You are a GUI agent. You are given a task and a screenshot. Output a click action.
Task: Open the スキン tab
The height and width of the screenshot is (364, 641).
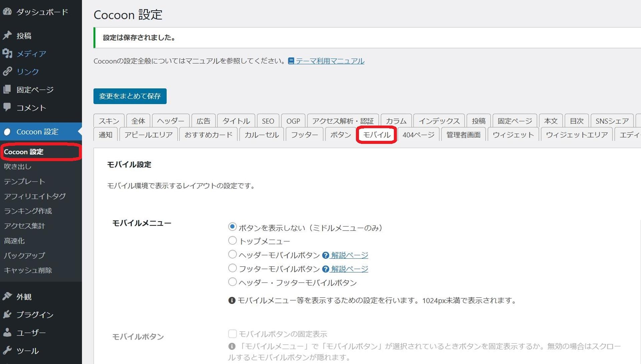pyautogui.click(x=109, y=121)
